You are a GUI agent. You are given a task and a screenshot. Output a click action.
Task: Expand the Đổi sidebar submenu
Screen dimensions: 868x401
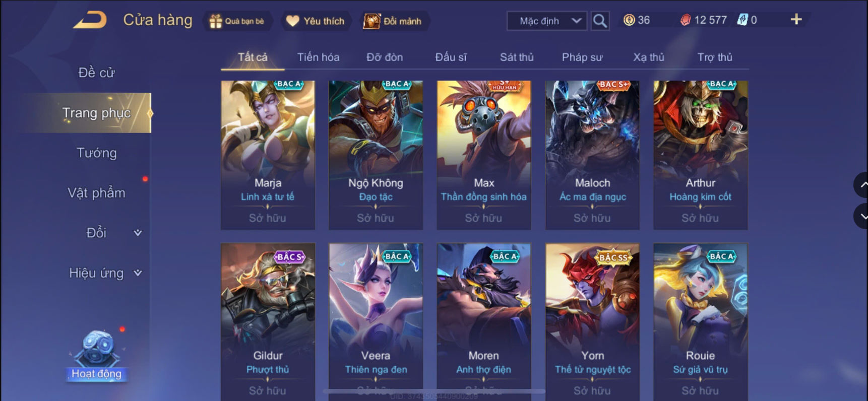(138, 233)
